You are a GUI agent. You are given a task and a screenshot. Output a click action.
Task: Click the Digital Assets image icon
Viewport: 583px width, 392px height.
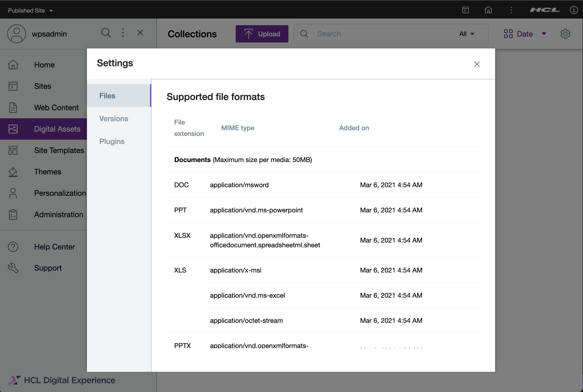[13, 129]
